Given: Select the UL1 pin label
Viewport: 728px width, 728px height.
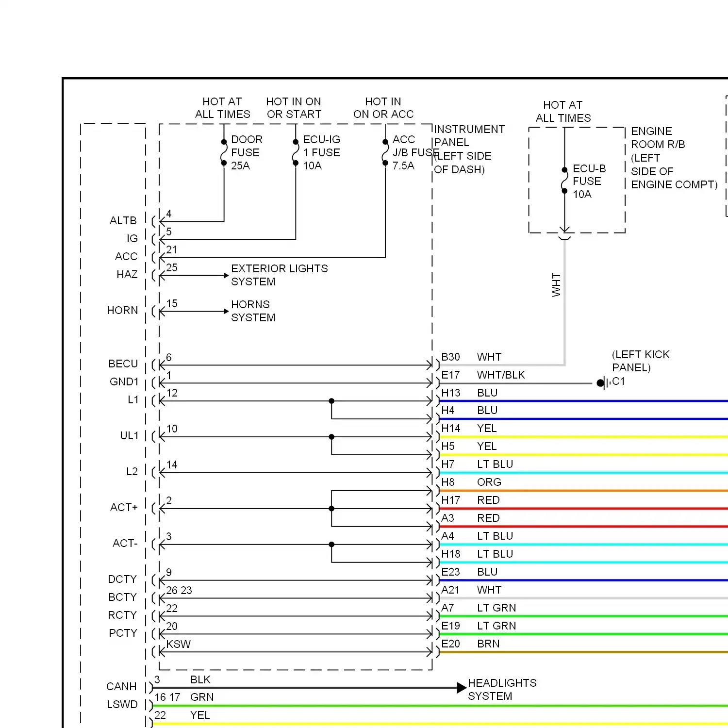Looking at the screenshot, I should [129, 435].
